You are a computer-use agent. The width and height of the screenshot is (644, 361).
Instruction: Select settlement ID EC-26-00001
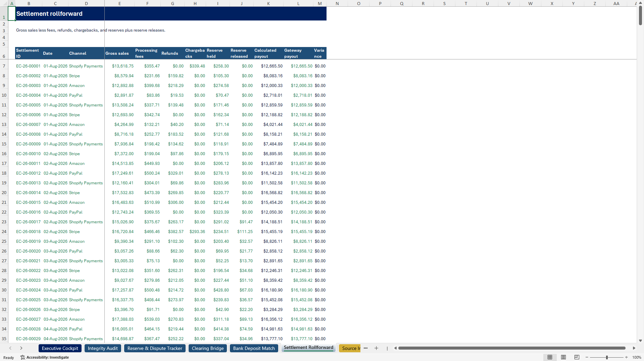pyautogui.click(x=28, y=66)
